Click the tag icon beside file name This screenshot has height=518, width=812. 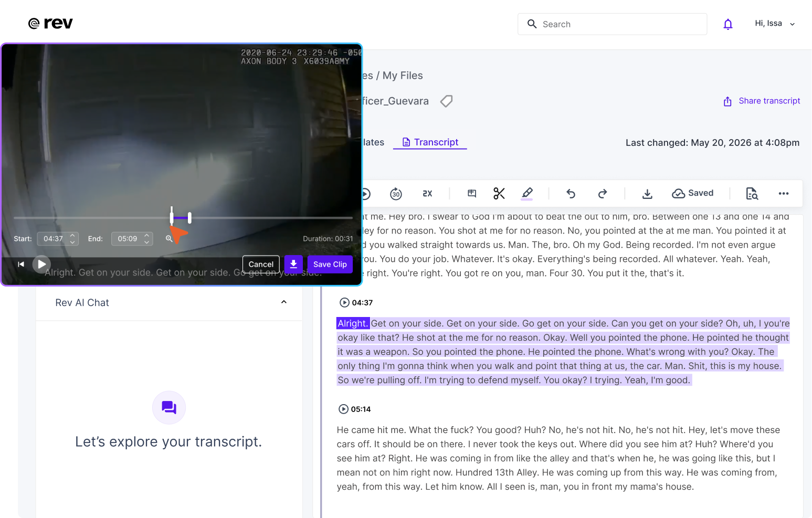446,101
